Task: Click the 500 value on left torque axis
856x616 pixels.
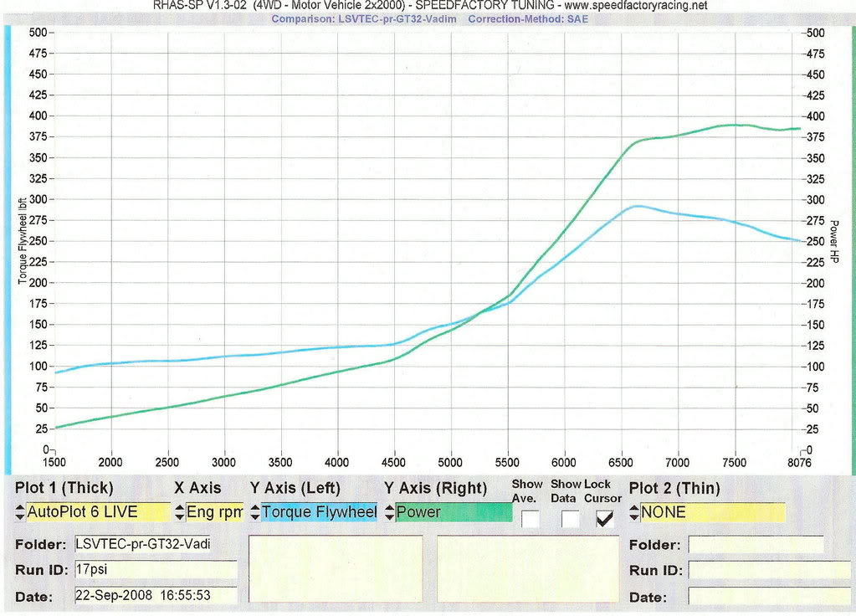Action: (38, 33)
